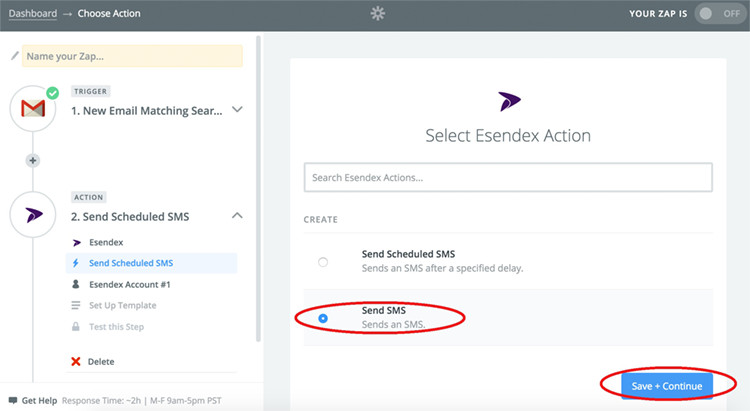Select the Send Scheduled SMS radio button

[x=322, y=262]
